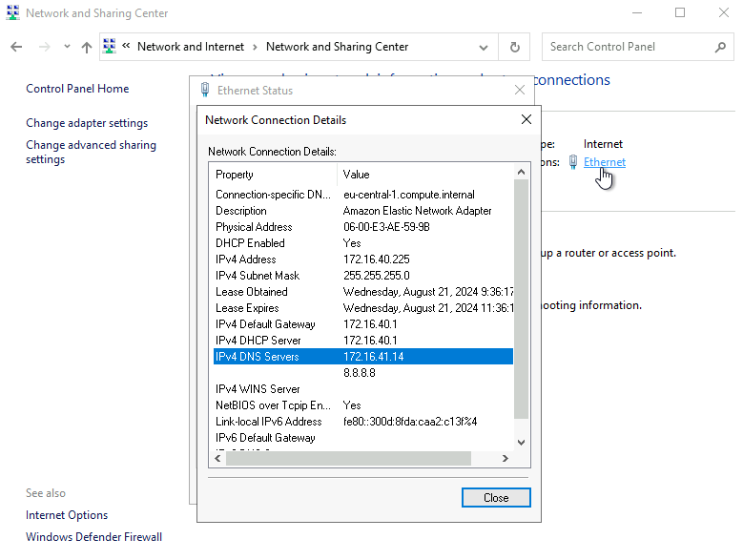This screenshot has height=560, width=743.
Task: Select the IPv6 Default Gateway row
Action: (363, 438)
